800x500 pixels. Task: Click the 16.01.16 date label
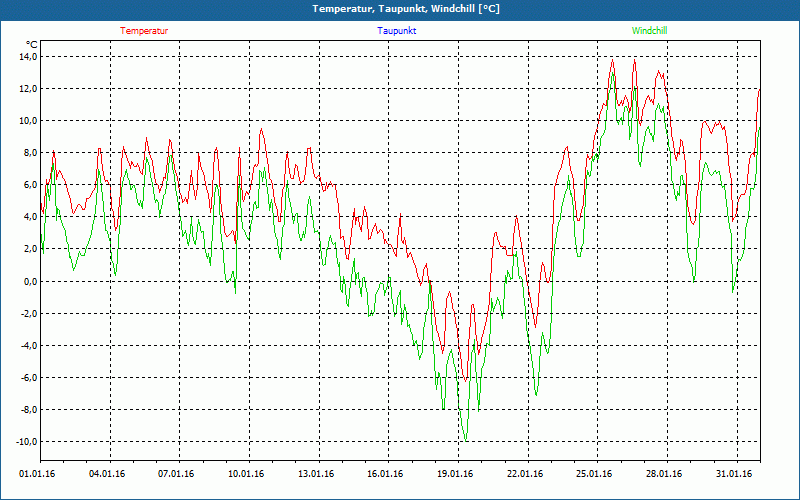point(386,474)
